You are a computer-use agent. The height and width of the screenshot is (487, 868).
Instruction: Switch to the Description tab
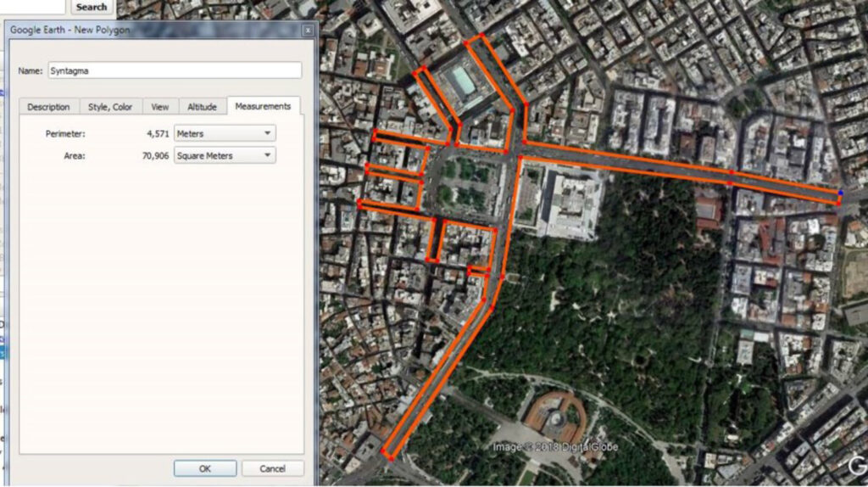point(48,107)
